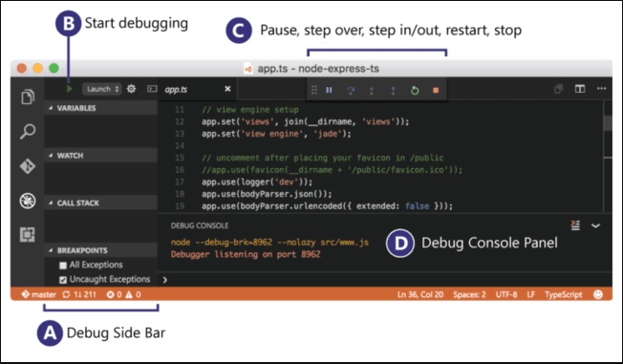Select the Launch configuration dropdown
The height and width of the screenshot is (364, 623).
click(101, 89)
